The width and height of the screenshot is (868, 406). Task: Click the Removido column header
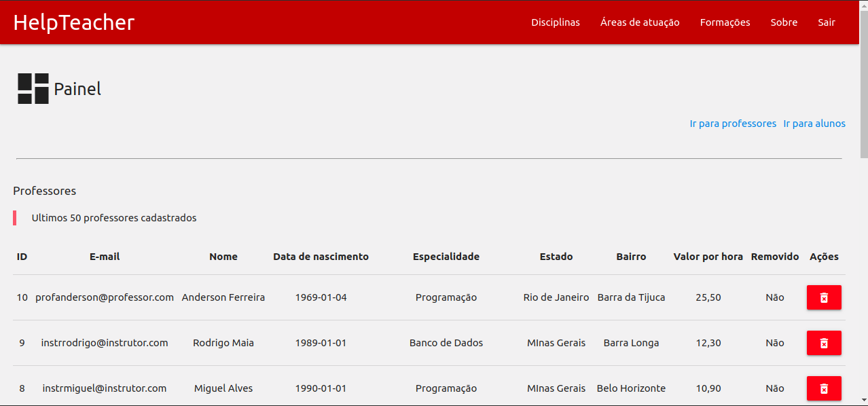click(774, 257)
